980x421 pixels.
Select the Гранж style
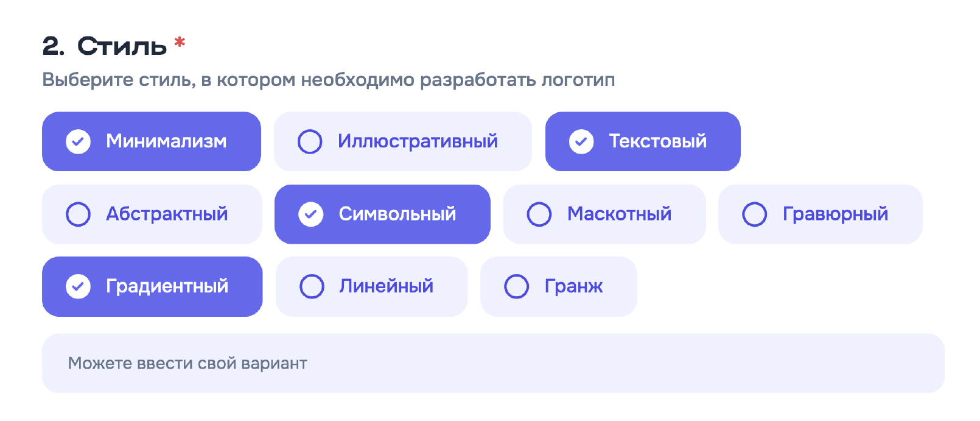pyautogui.click(x=558, y=286)
